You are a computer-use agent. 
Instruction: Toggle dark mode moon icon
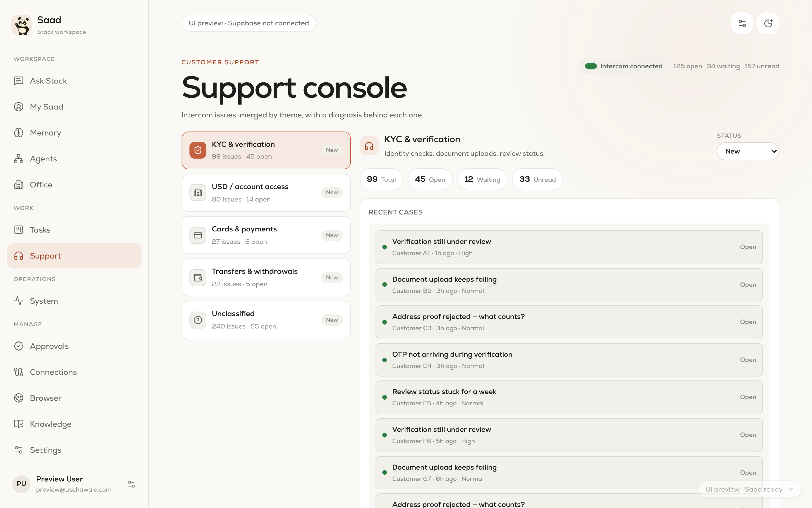768,23
